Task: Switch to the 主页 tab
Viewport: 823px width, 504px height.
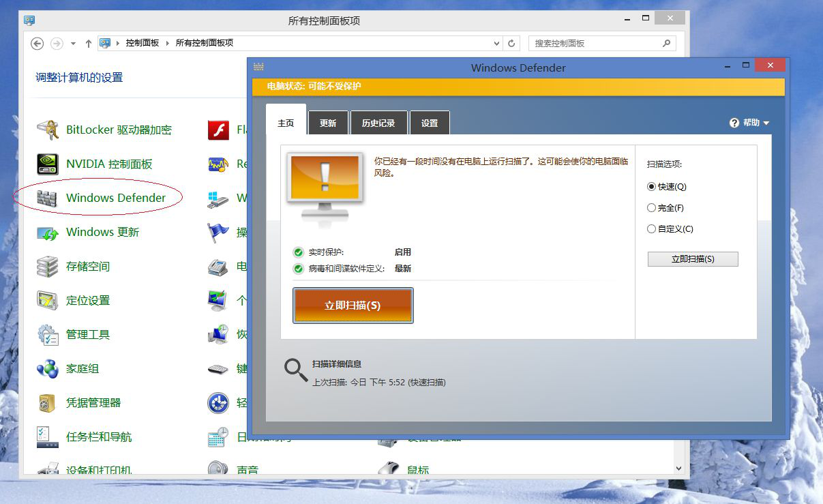Action: [286, 123]
